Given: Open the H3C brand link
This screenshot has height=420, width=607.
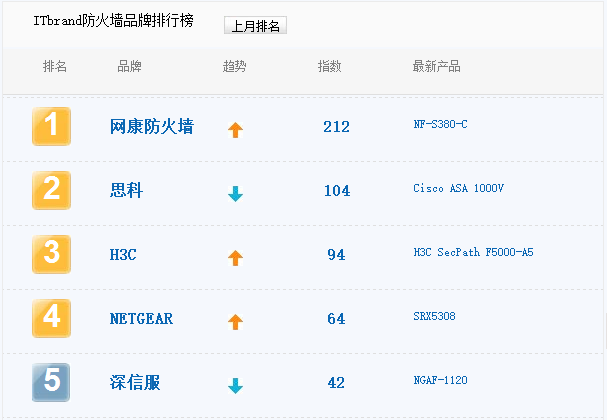Looking at the screenshot, I should coord(123,255).
